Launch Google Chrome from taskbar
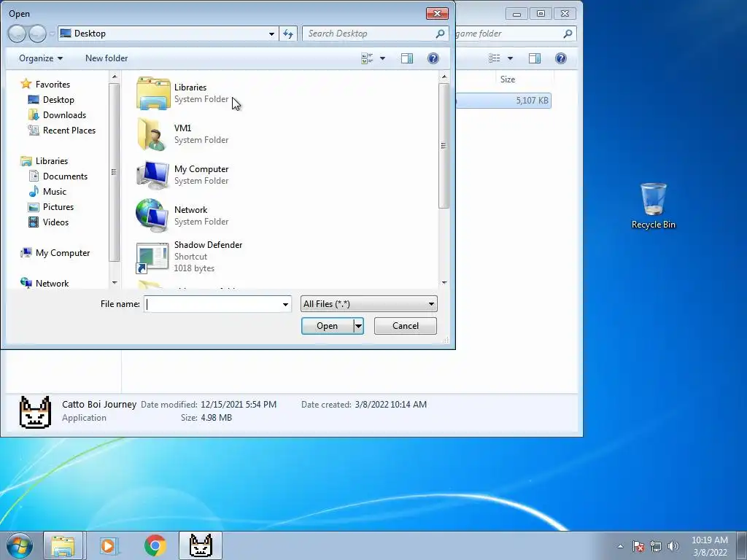The height and width of the screenshot is (560, 747). click(x=155, y=545)
